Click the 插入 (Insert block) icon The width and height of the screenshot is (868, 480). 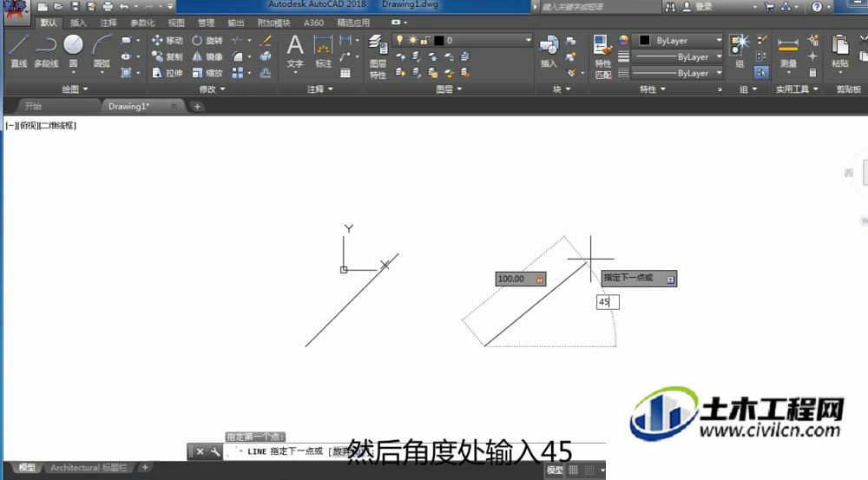point(549,51)
